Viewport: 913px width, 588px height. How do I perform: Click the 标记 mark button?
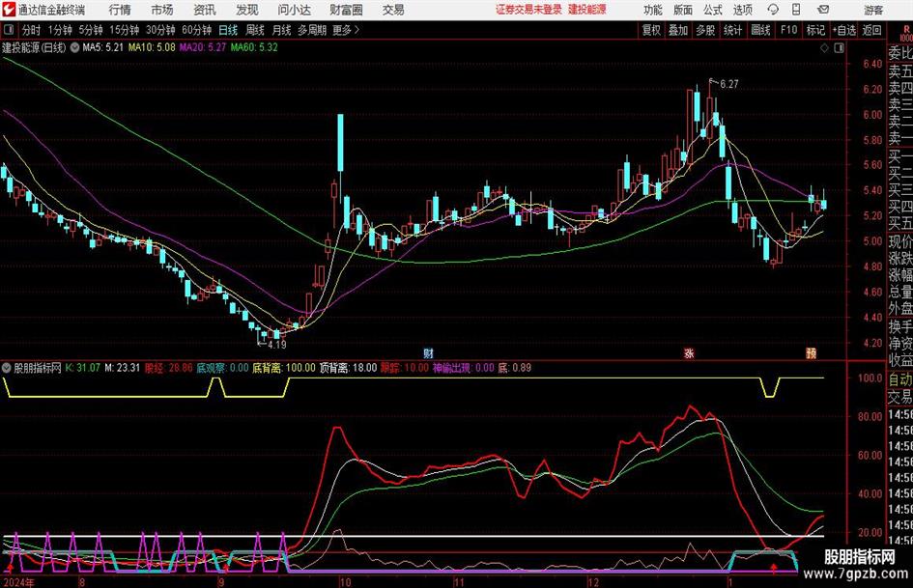pyautogui.click(x=815, y=30)
